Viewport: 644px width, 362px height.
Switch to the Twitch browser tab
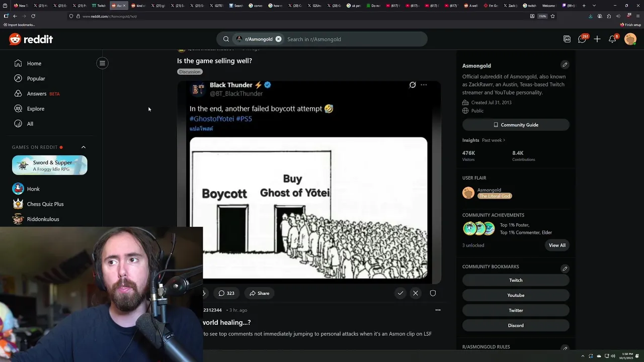(x=99, y=6)
